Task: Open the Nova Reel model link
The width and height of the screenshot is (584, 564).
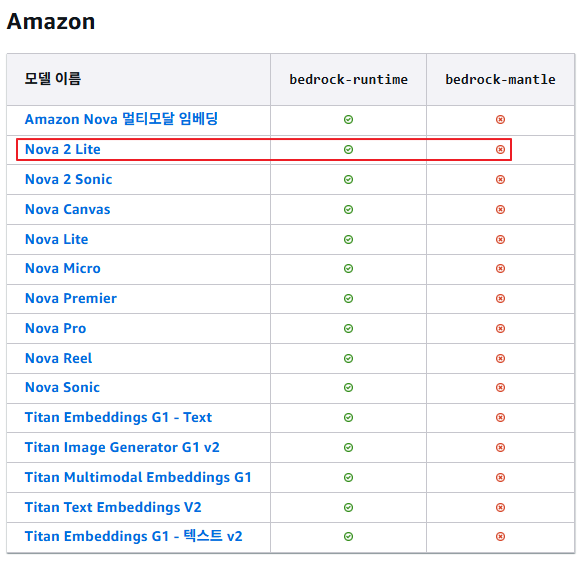Action: [58, 358]
